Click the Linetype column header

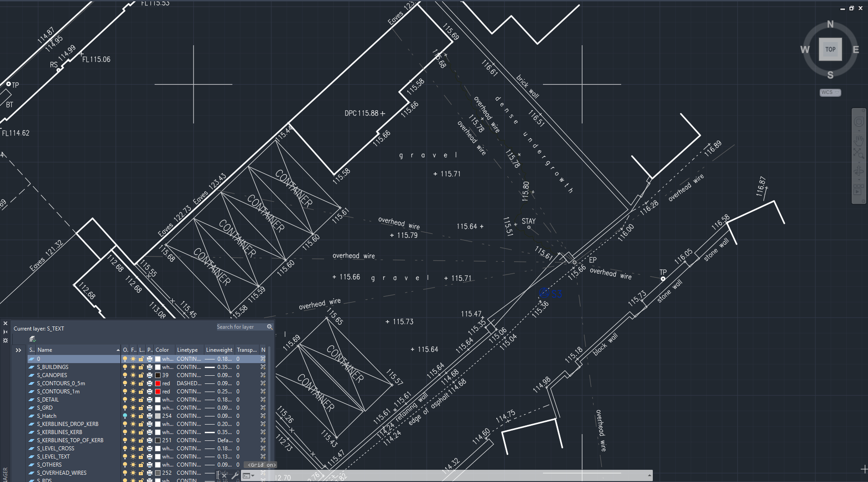189,350
